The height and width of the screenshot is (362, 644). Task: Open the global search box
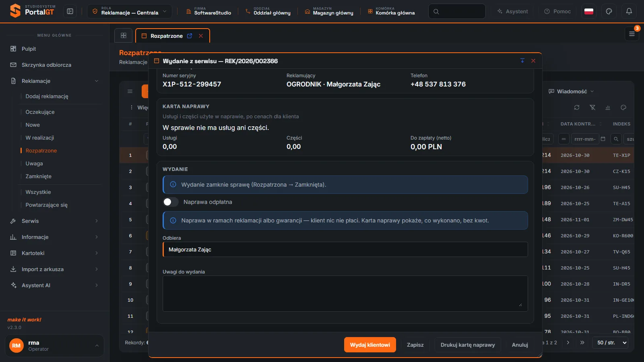point(457,12)
